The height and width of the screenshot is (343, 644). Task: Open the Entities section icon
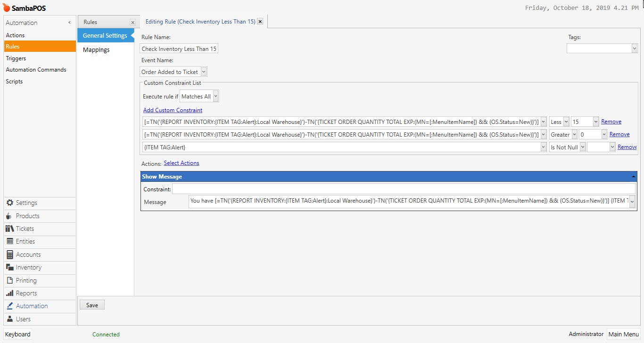click(10, 241)
